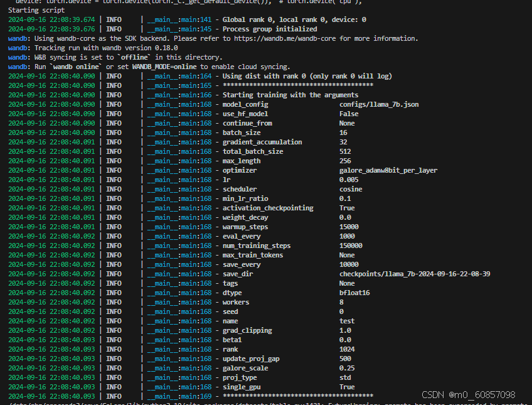Click 'Global rank 0, local rank 0, device: 0'
Image resolution: width=532 pixels, height=405 pixels.
294,19
